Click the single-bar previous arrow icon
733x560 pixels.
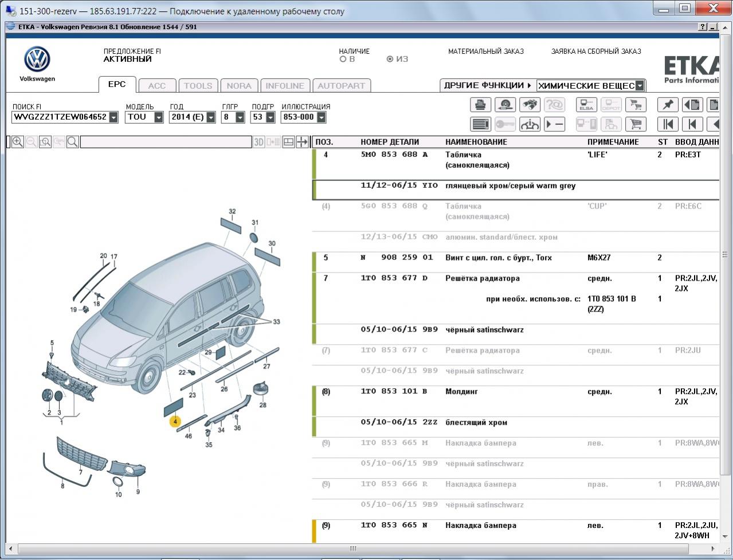tap(692, 124)
